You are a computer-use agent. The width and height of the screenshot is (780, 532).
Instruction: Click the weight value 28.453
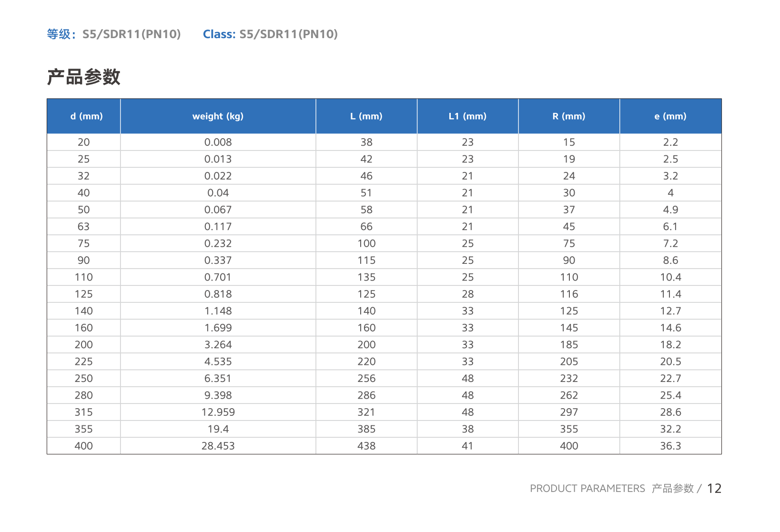pyautogui.click(x=218, y=446)
